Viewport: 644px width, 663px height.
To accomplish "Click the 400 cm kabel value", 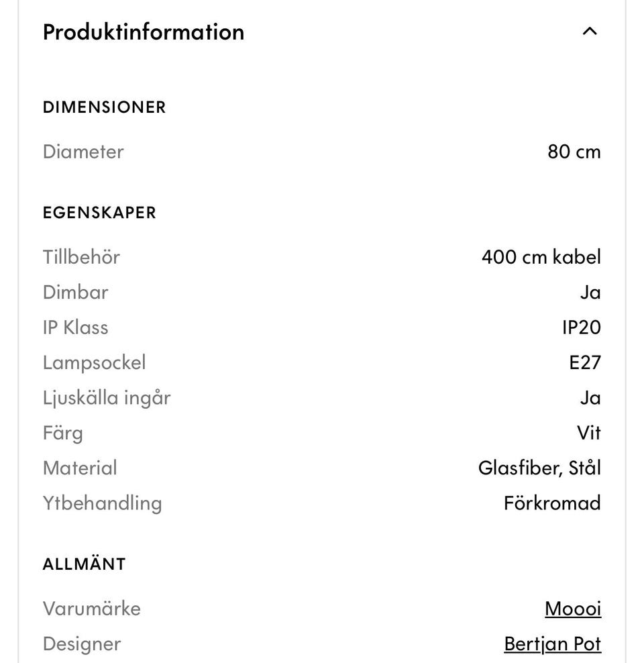I will coord(541,257).
